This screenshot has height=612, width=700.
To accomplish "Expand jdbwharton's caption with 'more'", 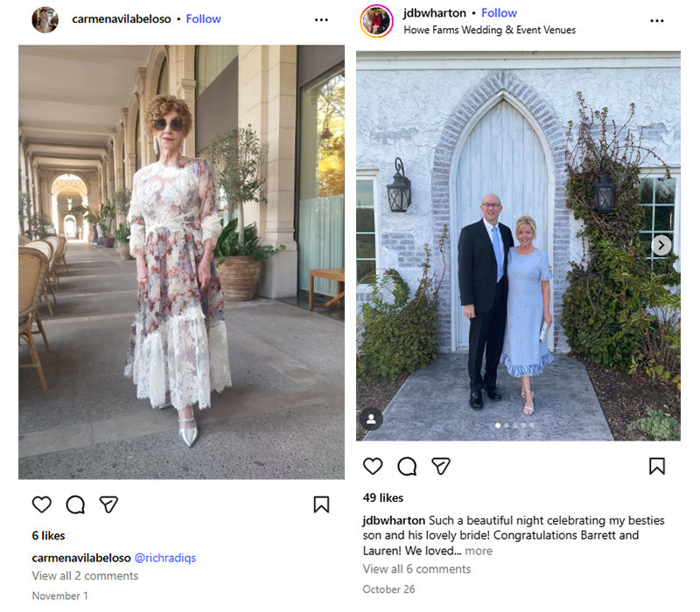I will pos(479,551).
